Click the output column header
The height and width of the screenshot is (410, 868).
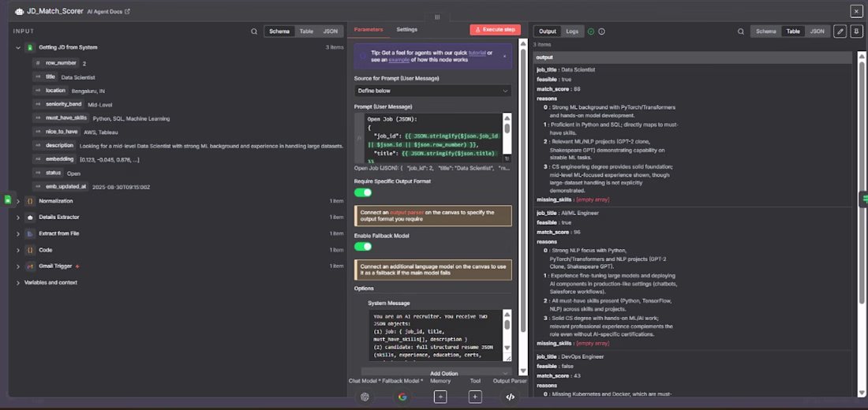coord(693,58)
